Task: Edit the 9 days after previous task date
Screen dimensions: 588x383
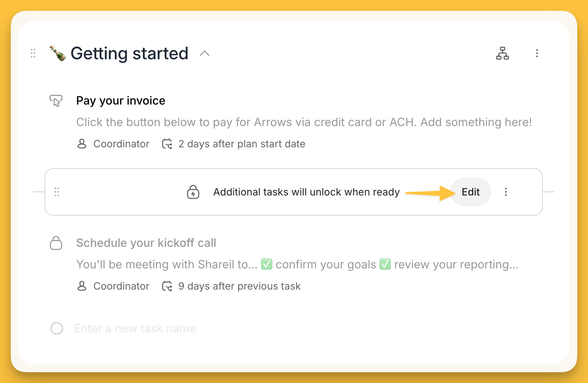Action: [x=232, y=286]
